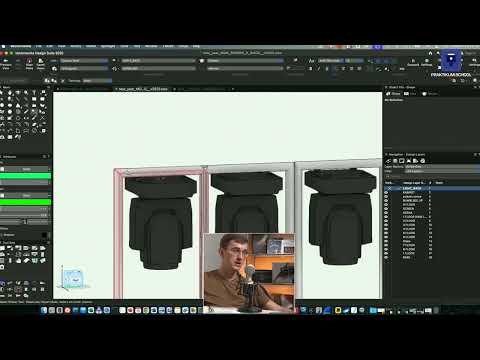Viewport: 480px width, 360px height.
Task: Toggle visibility eye of layer number 14
Action: (386, 241)
